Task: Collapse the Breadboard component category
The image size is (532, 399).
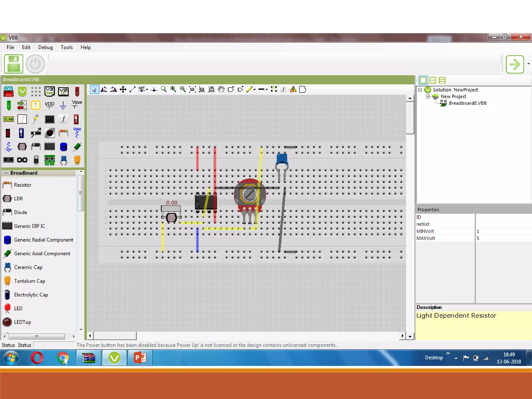Action: pos(6,173)
